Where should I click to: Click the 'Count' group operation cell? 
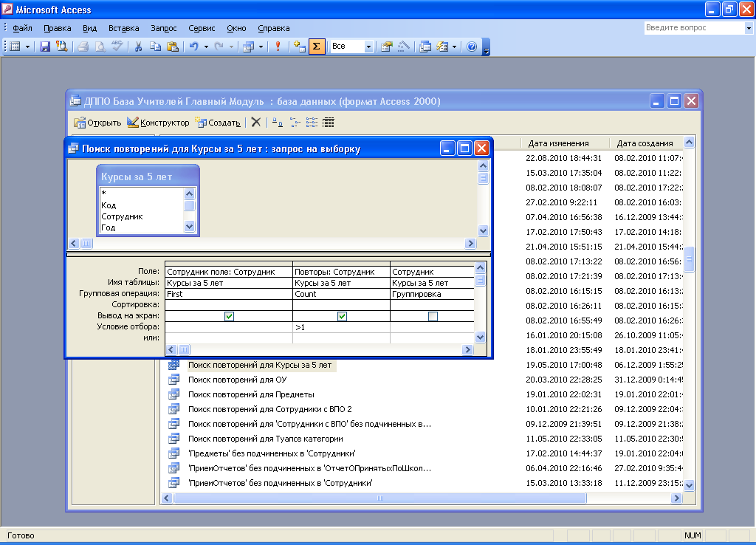tap(341, 294)
